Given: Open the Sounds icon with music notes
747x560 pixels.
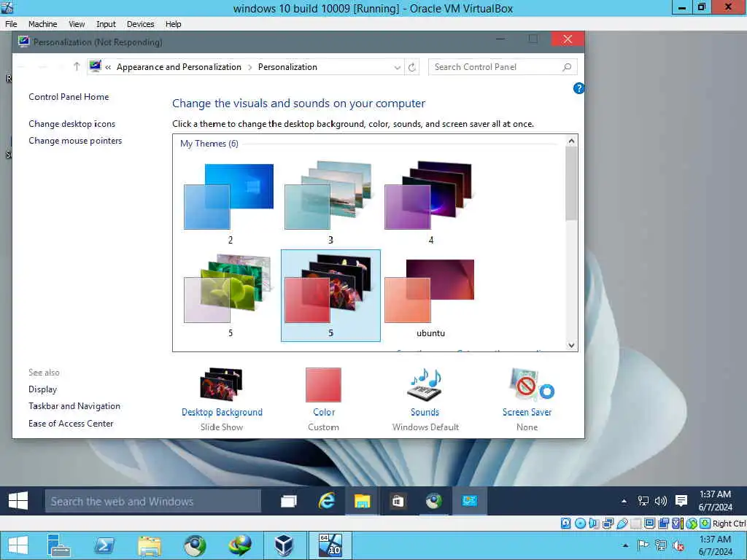Looking at the screenshot, I should pyautogui.click(x=425, y=384).
